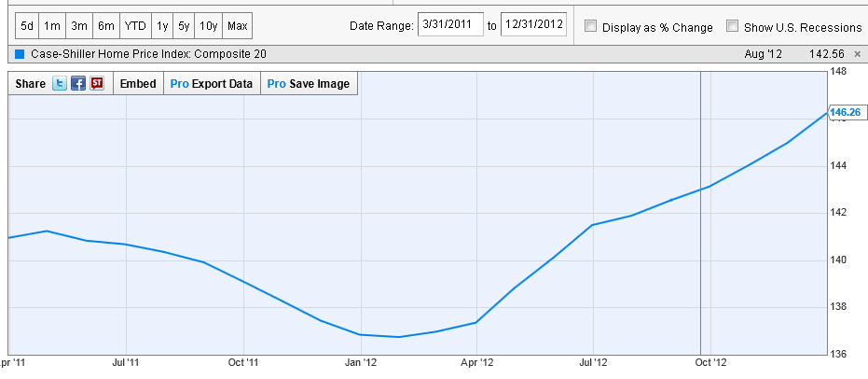The image size is (868, 379).
Task: Click blue legend square for Case-Shiller series
Action: coord(20,54)
